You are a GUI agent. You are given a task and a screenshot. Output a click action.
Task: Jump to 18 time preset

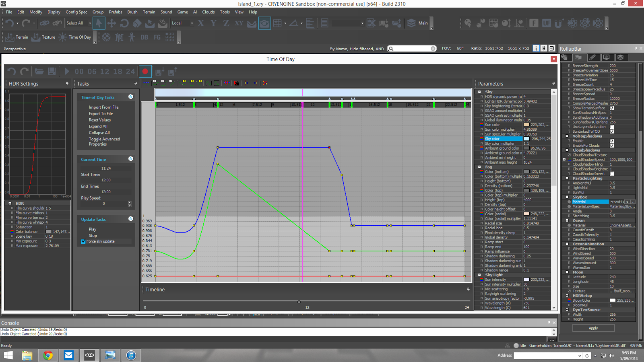pos(118,72)
